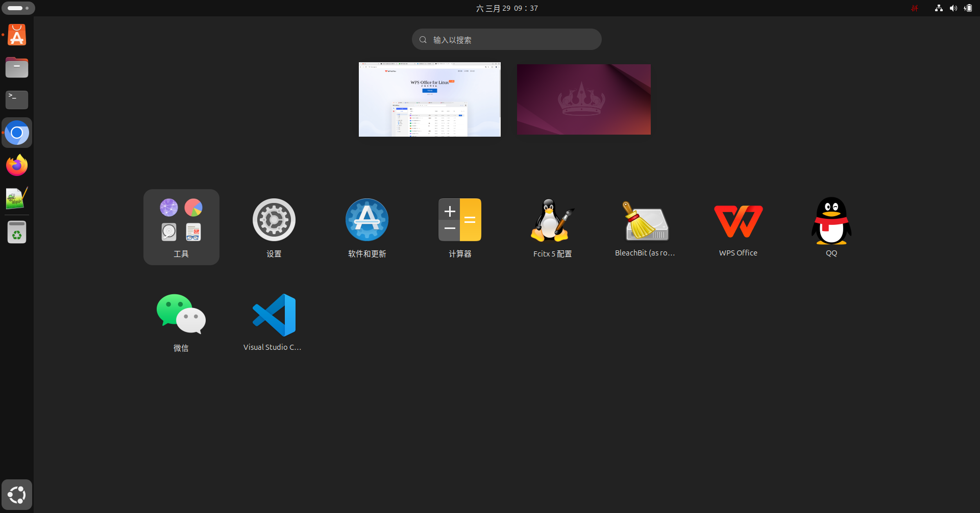980x513 pixels.
Task: Open Ubuntu App Center in dock
Action: point(17,35)
